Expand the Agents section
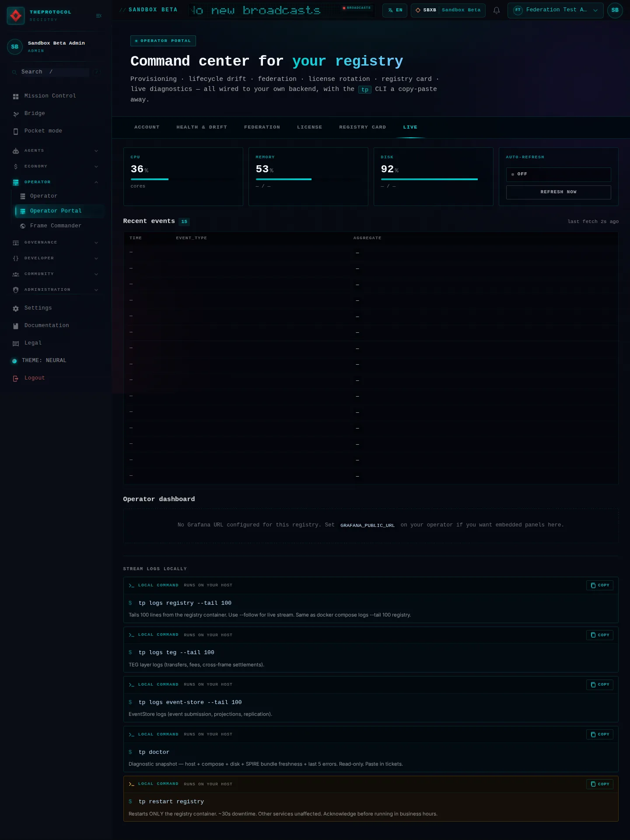This screenshot has width=630, height=840. coord(56,151)
